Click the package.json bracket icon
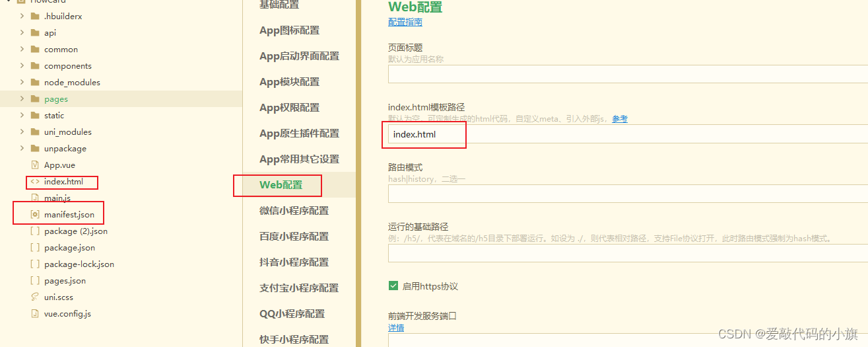 [x=35, y=247]
